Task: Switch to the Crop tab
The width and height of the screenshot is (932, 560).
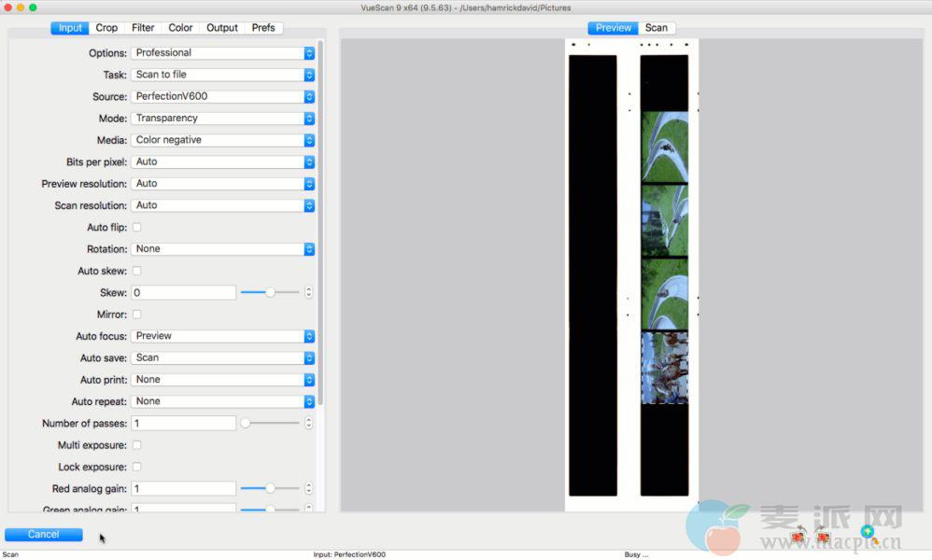Action: click(106, 28)
